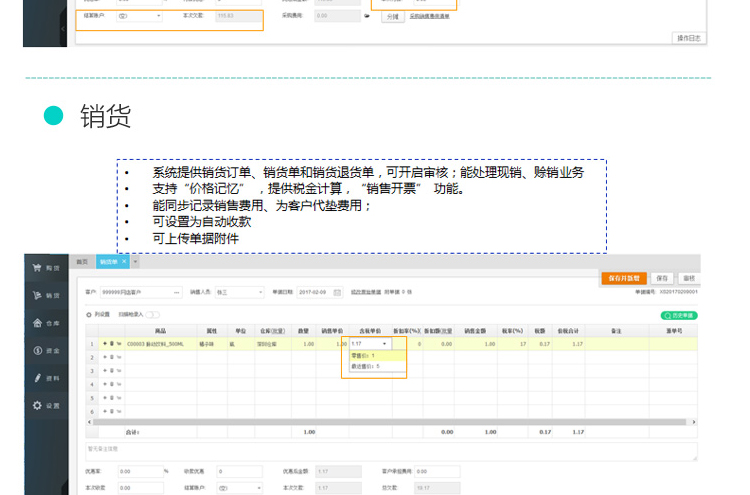Click the 税率 cell showing 17
The width and height of the screenshot is (750, 495).
coord(512,344)
